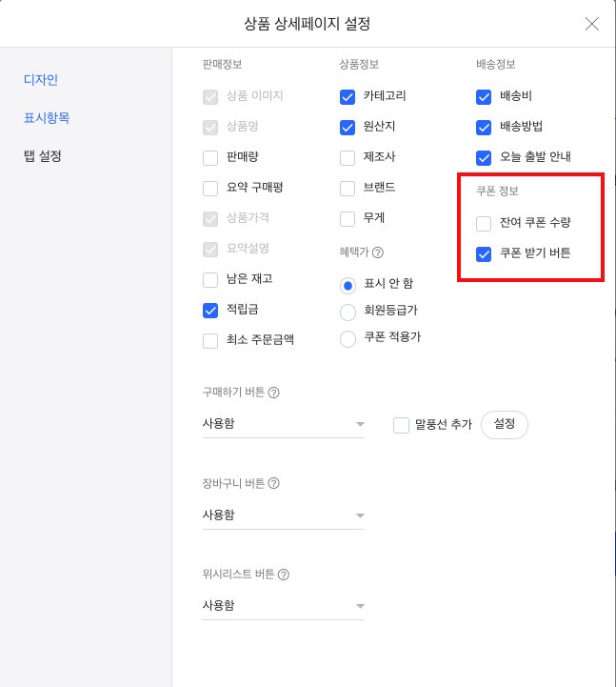Open the 탭 설정 section
The image size is (616, 687).
click(43, 155)
